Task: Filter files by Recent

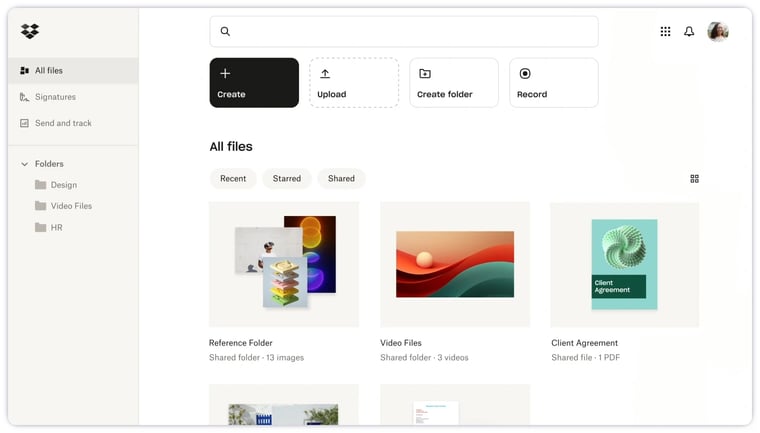Action: click(x=233, y=179)
